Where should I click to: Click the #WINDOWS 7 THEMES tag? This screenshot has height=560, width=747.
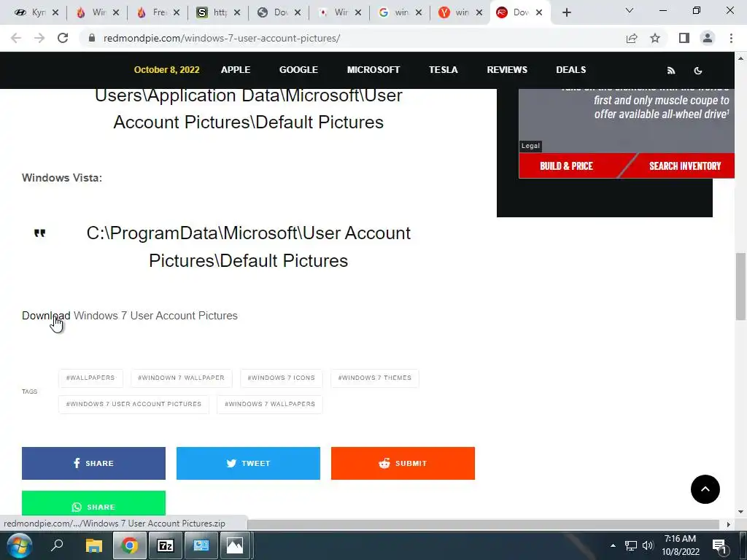pos(374,378)
